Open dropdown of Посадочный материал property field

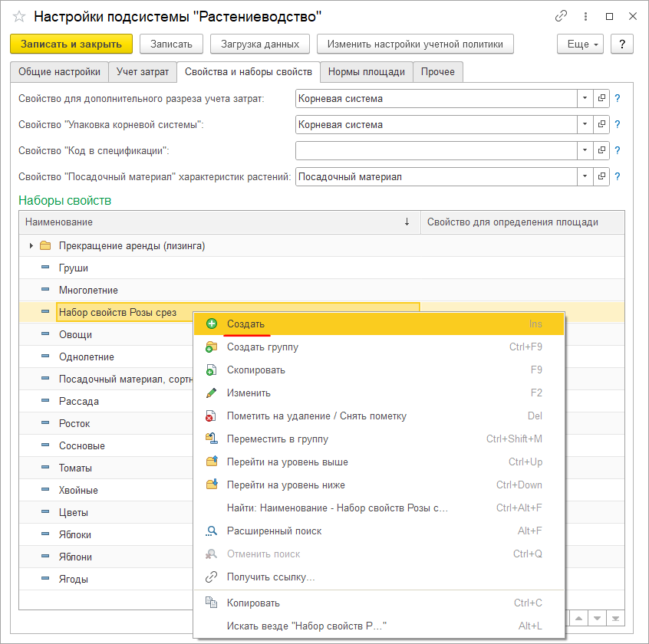coord(585,176)
